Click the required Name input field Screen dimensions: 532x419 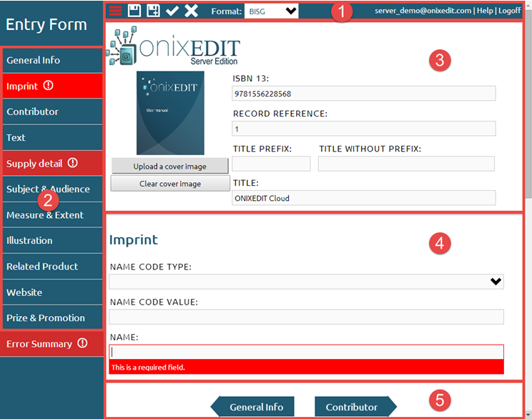[x=306, y=353]
